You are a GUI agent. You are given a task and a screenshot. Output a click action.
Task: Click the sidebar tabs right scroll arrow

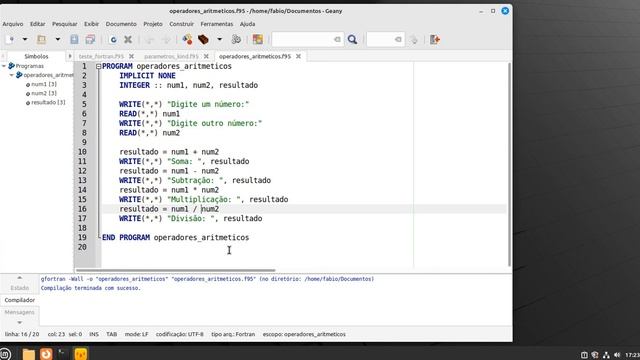70,56
